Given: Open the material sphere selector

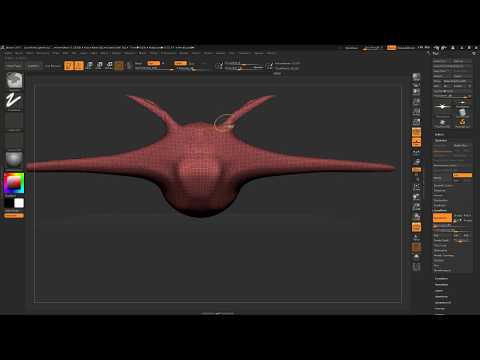Looking at the screenshot, I should [x=14, y=160].
